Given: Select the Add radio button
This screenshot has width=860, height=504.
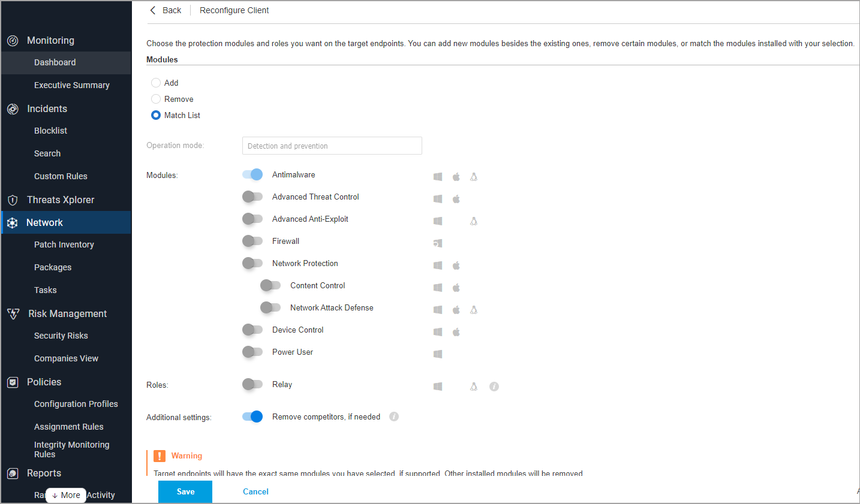Looking at the screenshot, I should (x=156, y=83).
